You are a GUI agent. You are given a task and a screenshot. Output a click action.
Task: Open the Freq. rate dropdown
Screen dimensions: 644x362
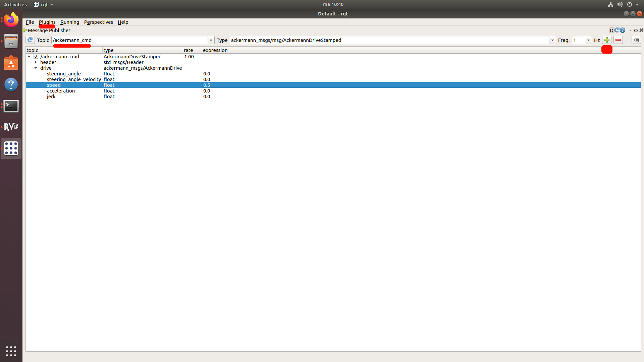pyautogui.click(x=588, y=40)
